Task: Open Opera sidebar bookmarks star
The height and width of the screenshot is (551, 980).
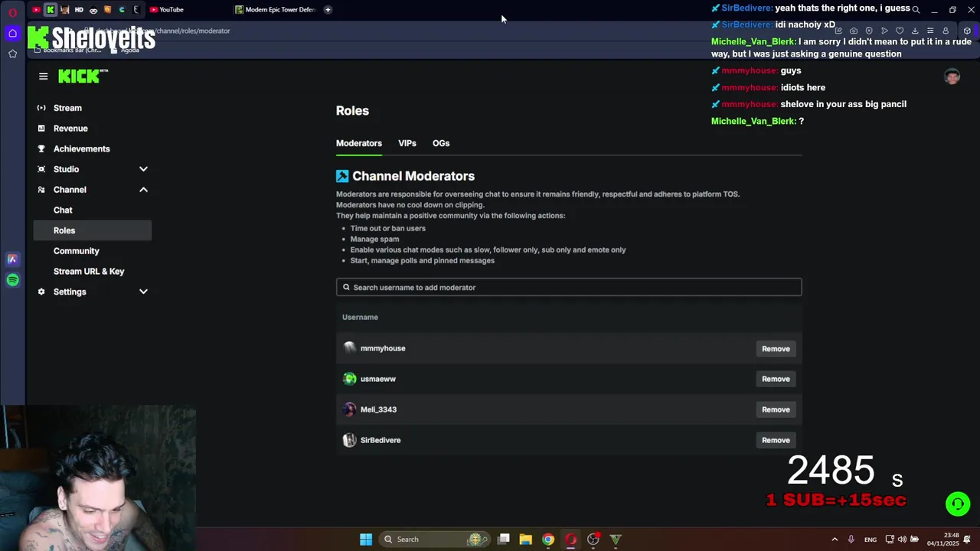Action: tap(12, 54)
